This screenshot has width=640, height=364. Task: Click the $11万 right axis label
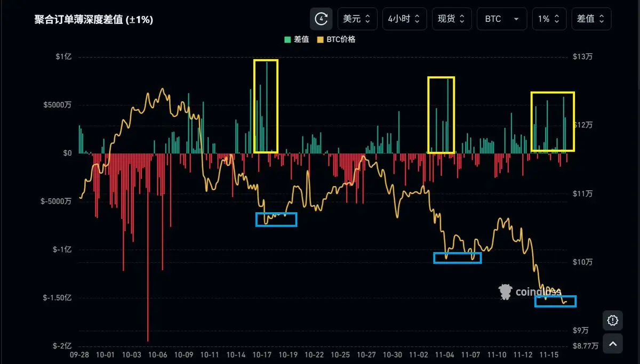click(582, 193)
